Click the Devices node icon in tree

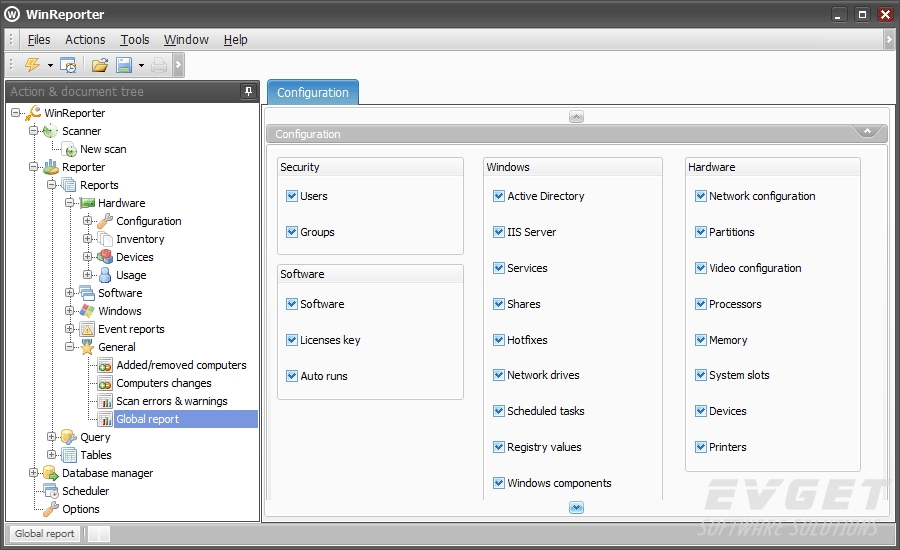(x=105, y=257)
